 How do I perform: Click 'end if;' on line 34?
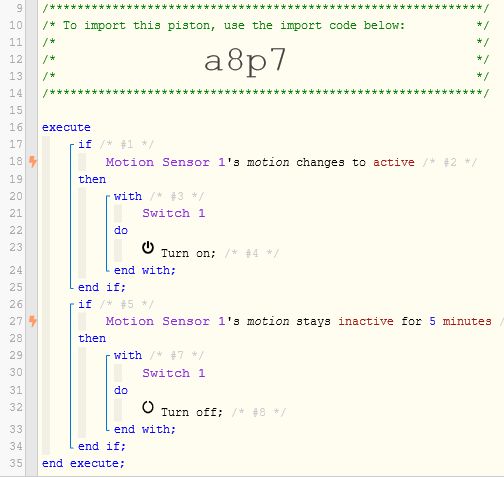(102, 446)
